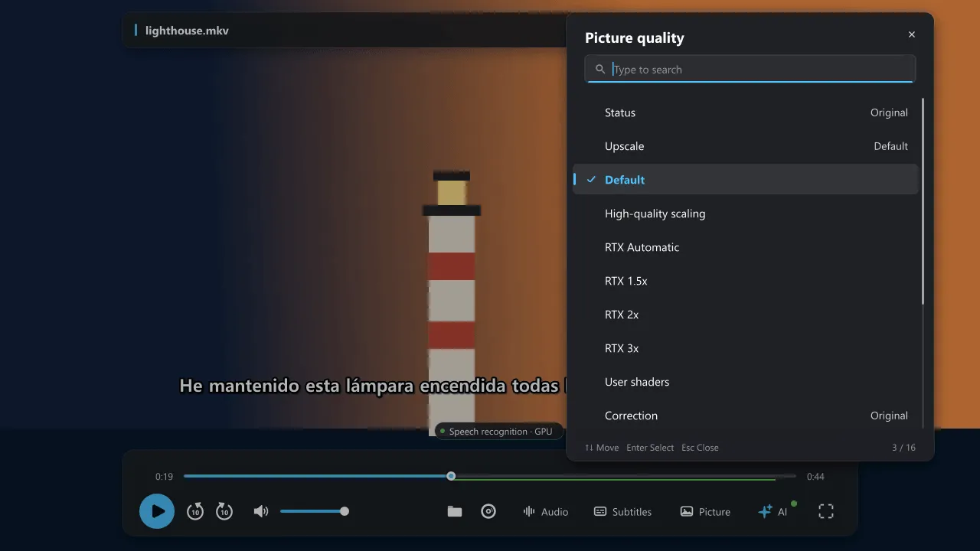
Task: Click the Speech recognition · GPU badge
Action: 498,432
